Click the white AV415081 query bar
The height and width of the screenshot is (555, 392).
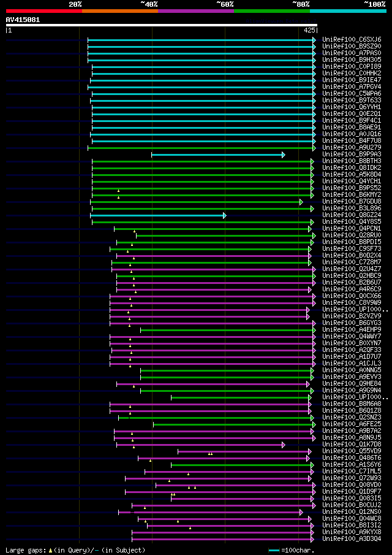[x=162, y=25]
